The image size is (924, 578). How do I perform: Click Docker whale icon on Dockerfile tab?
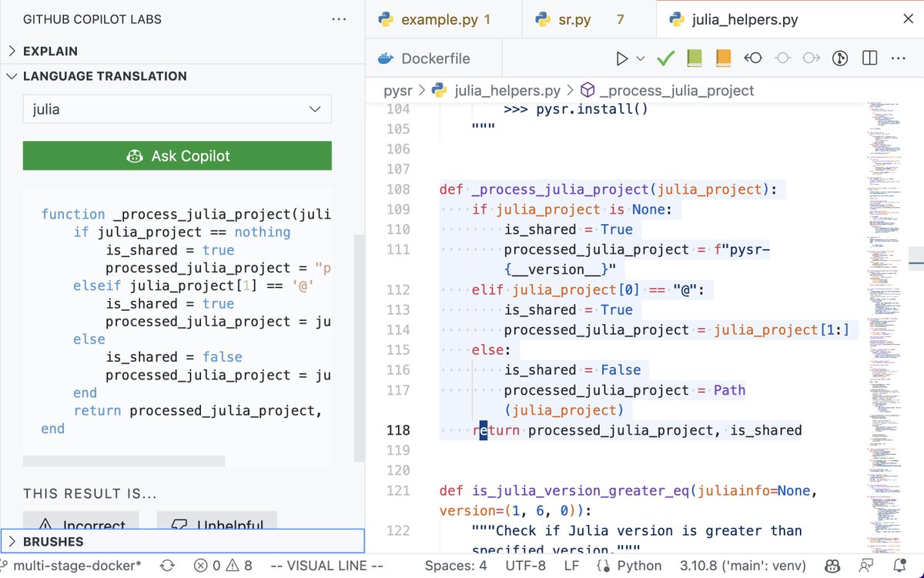pyautogui.click(x=385, y=58)
